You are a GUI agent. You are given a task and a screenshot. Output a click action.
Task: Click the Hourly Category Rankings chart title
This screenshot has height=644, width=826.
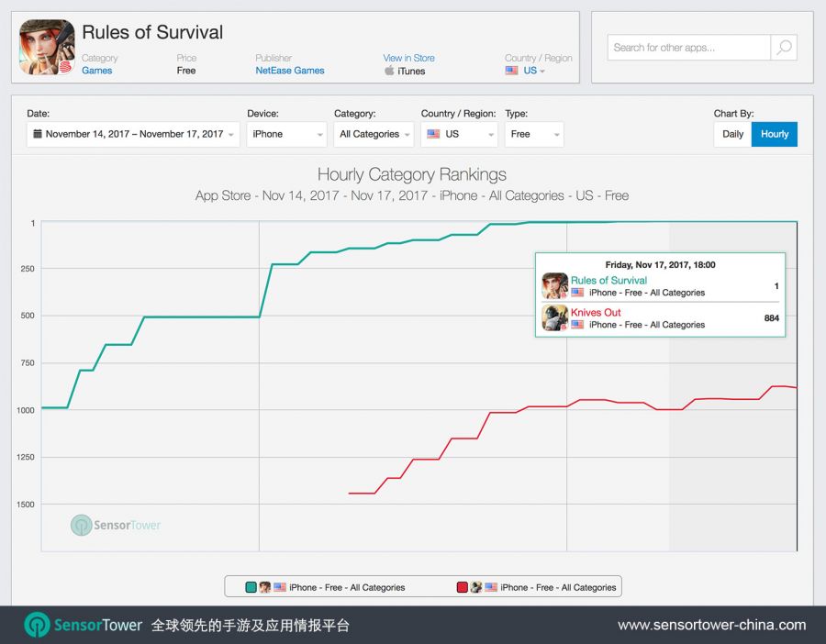412,174
